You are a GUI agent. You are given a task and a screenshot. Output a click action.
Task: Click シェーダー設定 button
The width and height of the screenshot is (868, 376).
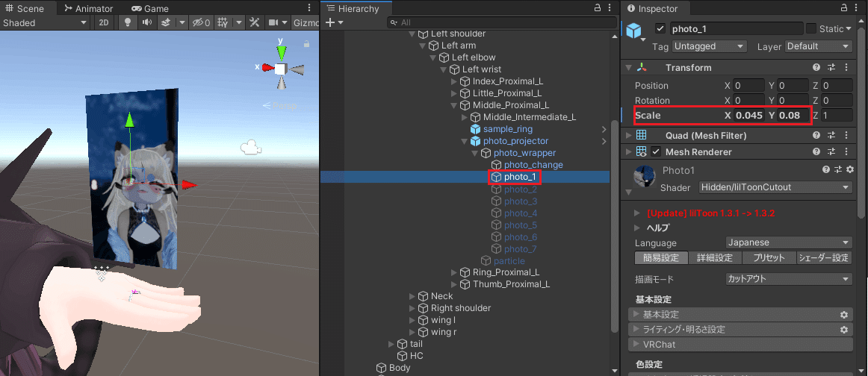click(x=824, y=257)
